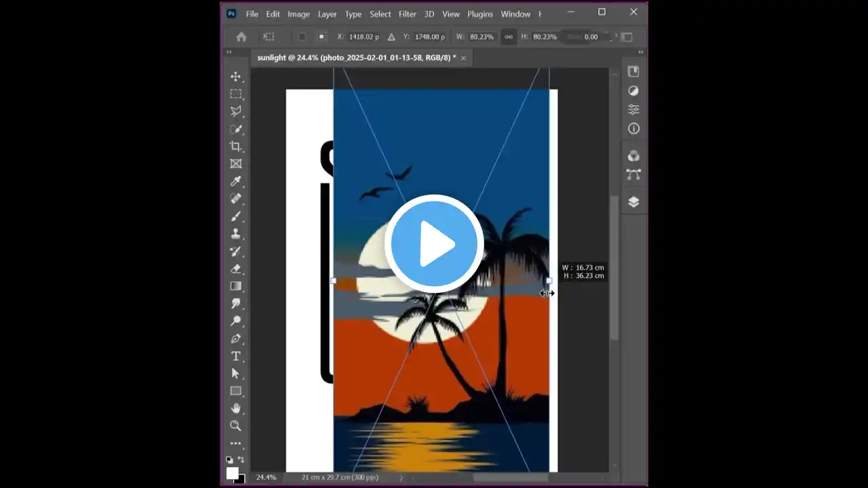
Task: Select the Rectangle shape tool
Action: coord(235,390)
